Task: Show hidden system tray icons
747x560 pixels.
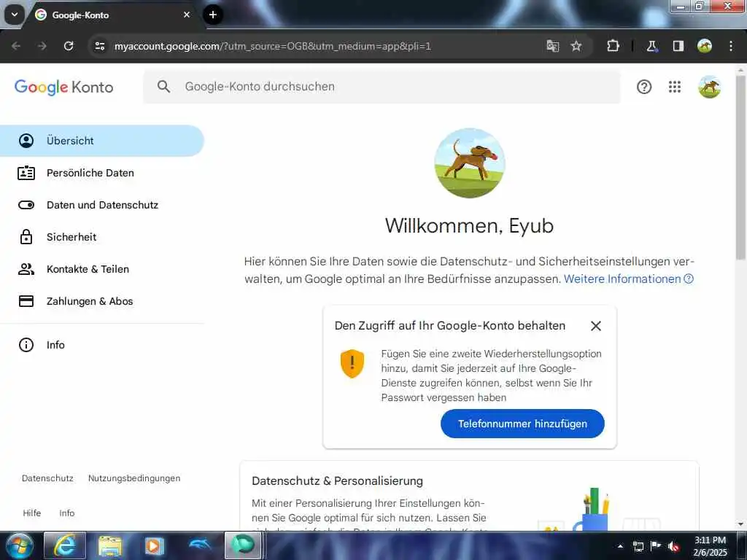Action: [620, 546]
